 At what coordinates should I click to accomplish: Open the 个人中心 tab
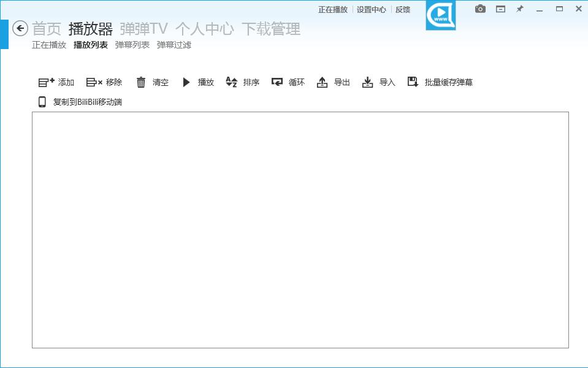point(205,29)
